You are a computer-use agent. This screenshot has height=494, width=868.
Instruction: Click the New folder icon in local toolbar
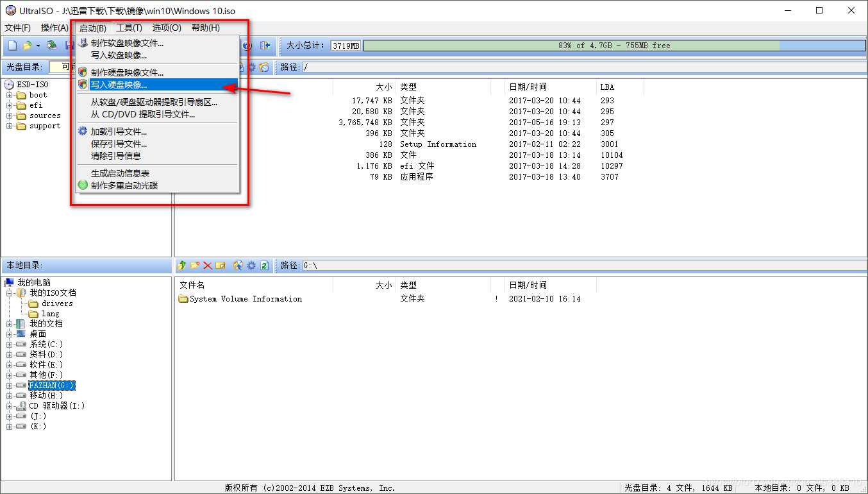[195, 265]
